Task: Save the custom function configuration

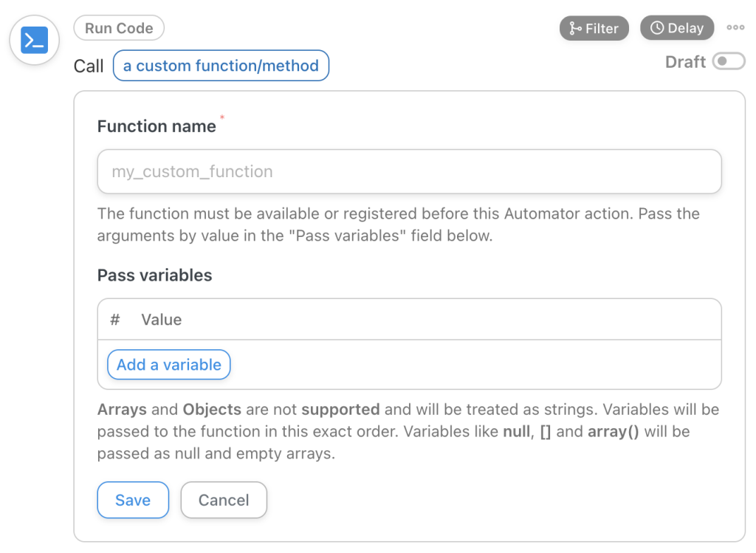Action: [x=133, y=500]
